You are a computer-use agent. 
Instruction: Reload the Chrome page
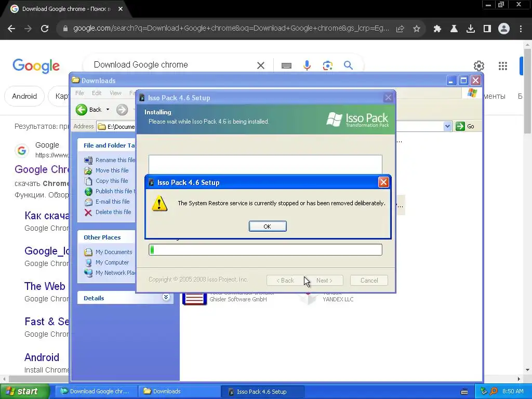tap(45, 29)
